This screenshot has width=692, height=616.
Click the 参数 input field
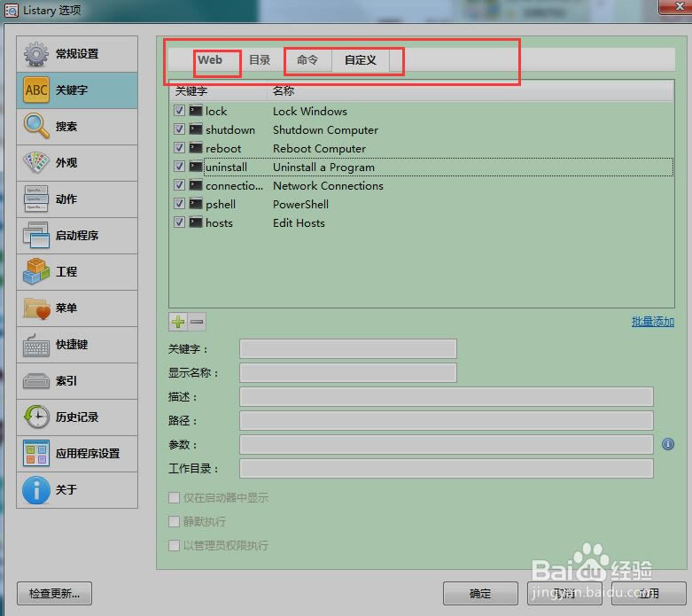click(447, 444)
